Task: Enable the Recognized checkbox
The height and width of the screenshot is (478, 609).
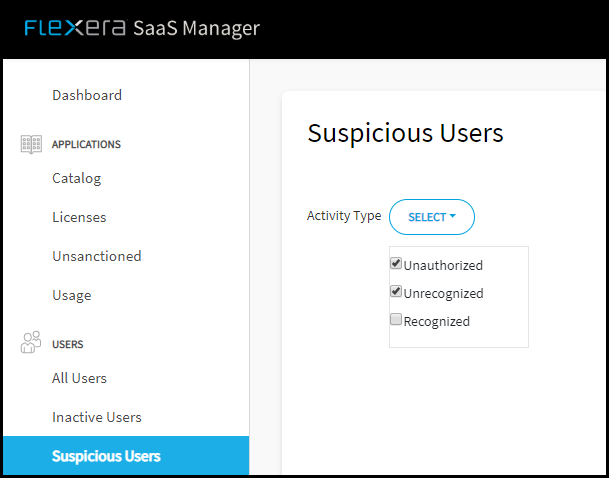Action: 395,320
